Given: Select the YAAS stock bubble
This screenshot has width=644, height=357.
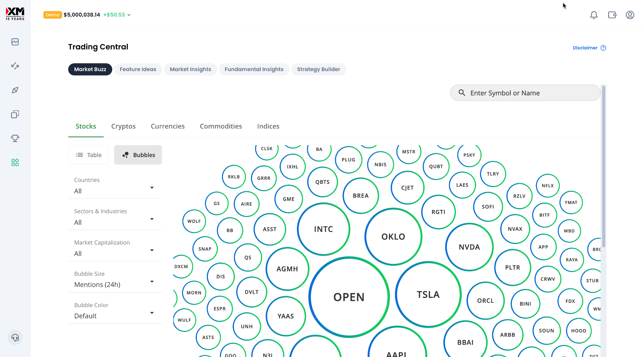Looking at the screenshot, I should 286,316.
